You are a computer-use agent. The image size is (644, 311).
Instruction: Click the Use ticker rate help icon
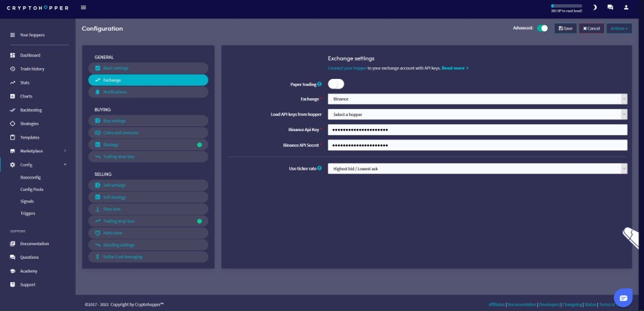320,168
